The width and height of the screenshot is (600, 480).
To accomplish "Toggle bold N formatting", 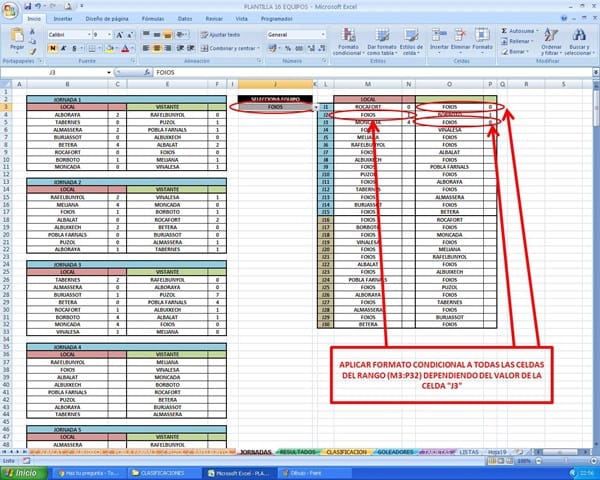I will [53, 48].
